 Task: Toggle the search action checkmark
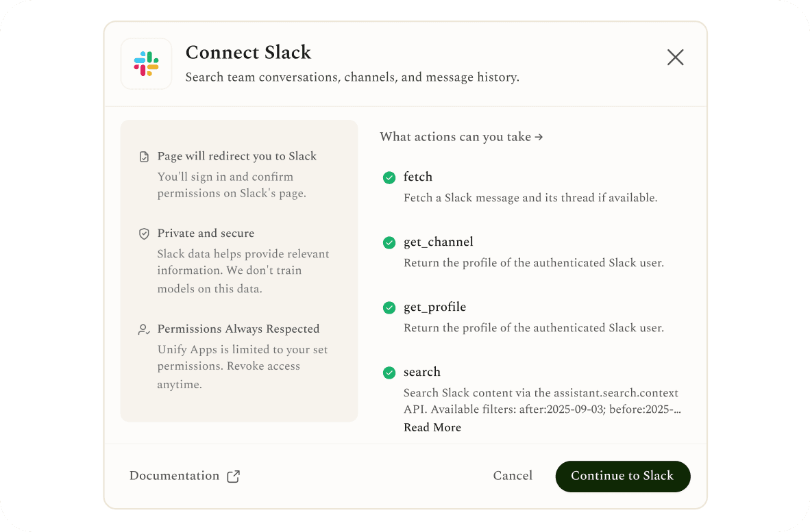point(389,372)
